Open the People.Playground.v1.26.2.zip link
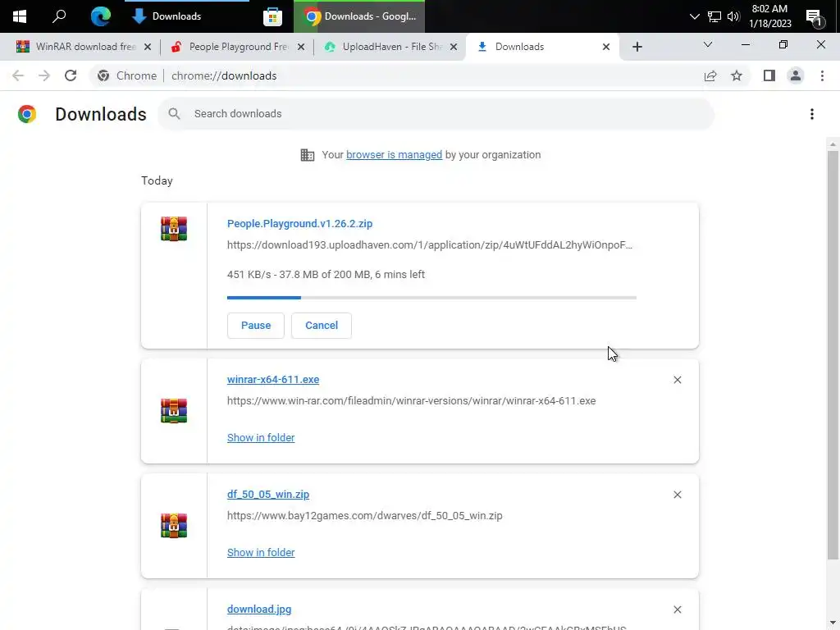The image size is (840, 630). (x=299, y=223)
